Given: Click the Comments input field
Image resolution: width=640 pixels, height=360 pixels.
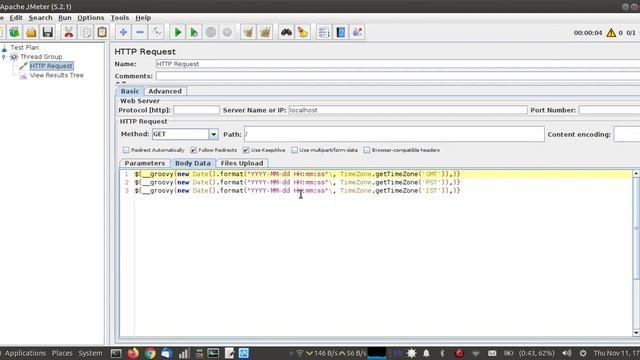Looking at the screenshot, I should coord(398,76).
